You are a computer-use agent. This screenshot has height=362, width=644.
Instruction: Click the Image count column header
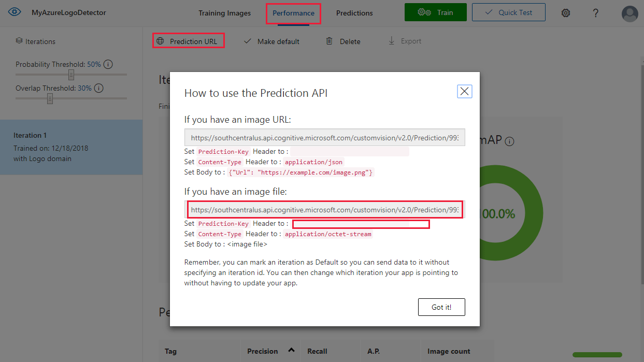click(x=449, y=351)
